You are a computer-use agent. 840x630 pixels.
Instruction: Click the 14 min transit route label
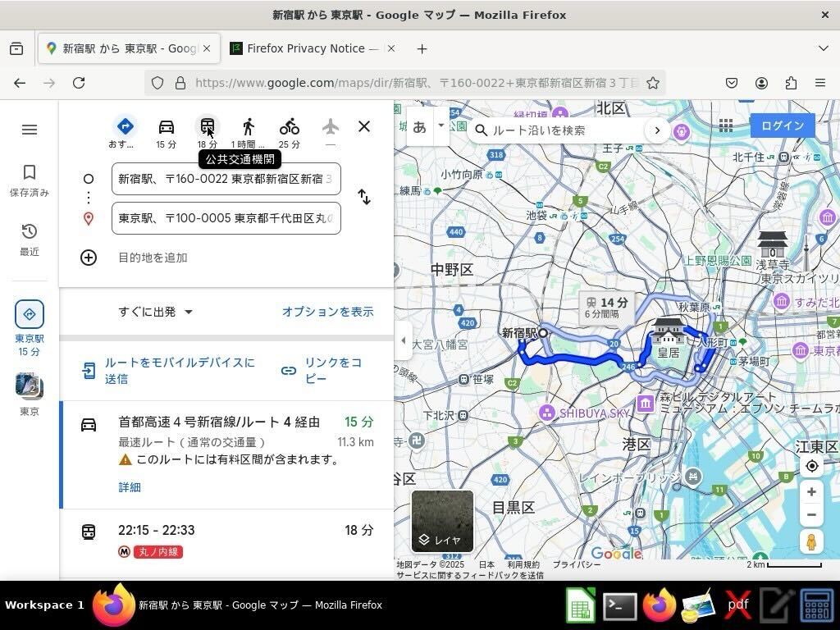coord(606,308)
